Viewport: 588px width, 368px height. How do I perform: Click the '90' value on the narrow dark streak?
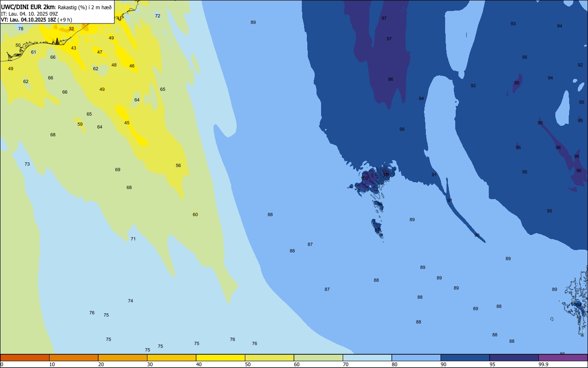tap(477, 235)
